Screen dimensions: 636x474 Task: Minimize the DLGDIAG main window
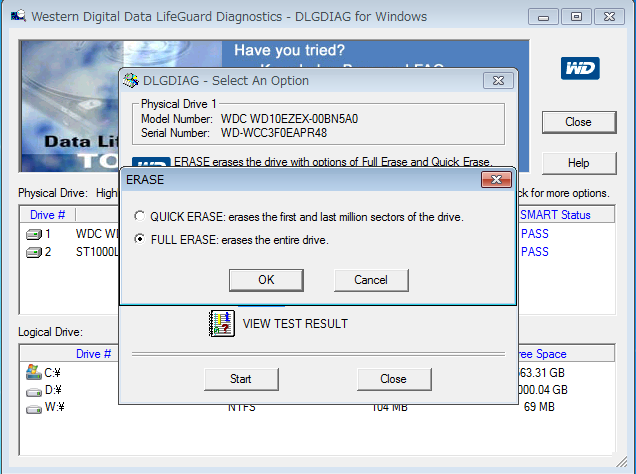(x=544, y=17)
